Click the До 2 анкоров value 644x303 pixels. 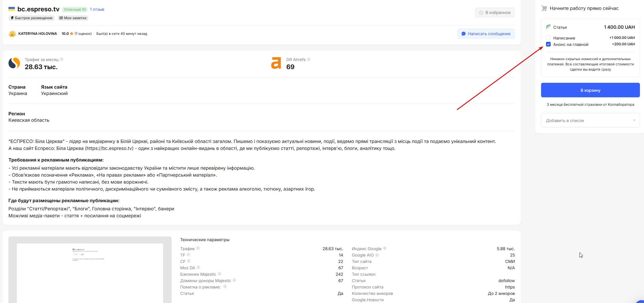point(501,293)
